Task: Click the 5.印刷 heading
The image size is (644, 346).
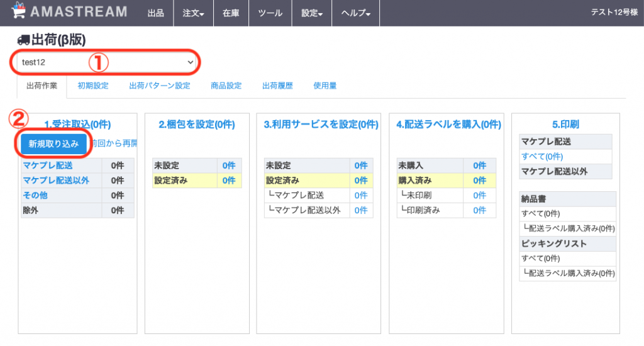Action: click(x=565, y=125)
